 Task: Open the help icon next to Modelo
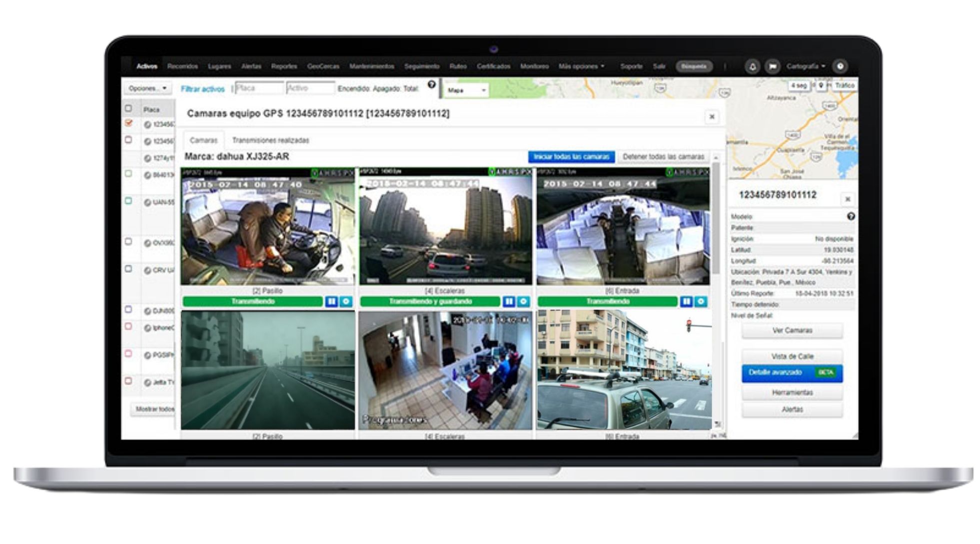pyautogui.click(x=852, y=217)
